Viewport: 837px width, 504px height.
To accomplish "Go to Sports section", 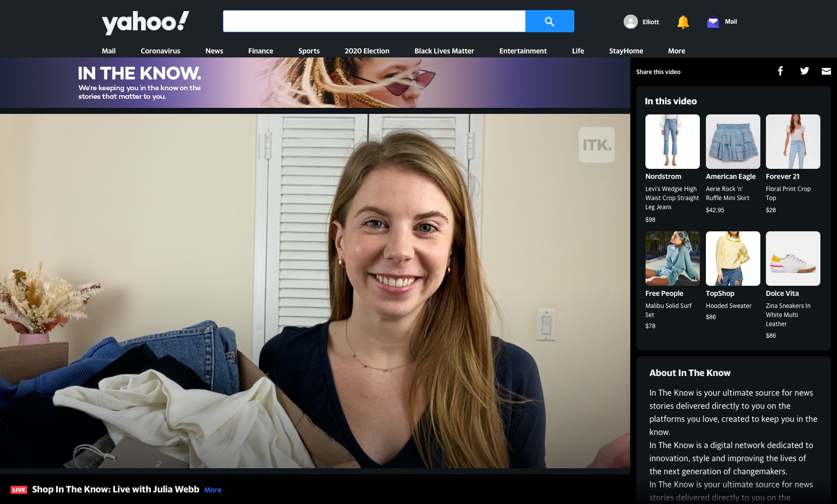I will point(309,51).
